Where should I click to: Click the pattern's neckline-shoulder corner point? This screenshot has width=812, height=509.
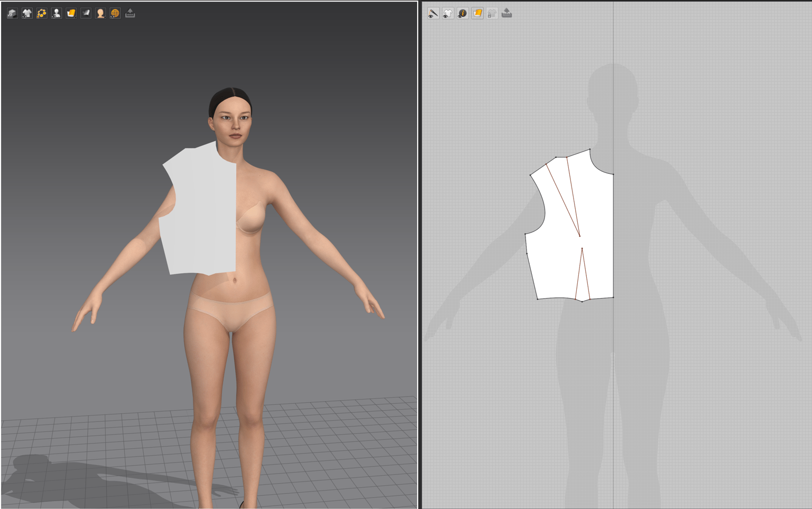click(590, 150)
